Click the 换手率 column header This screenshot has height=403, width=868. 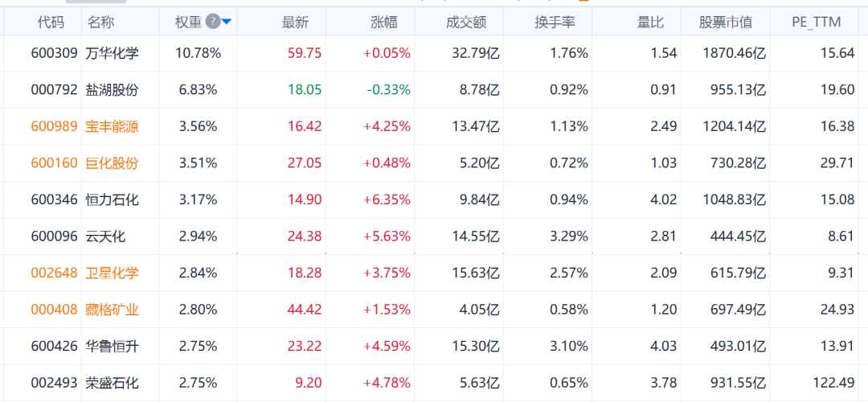[x=555, y=22]
